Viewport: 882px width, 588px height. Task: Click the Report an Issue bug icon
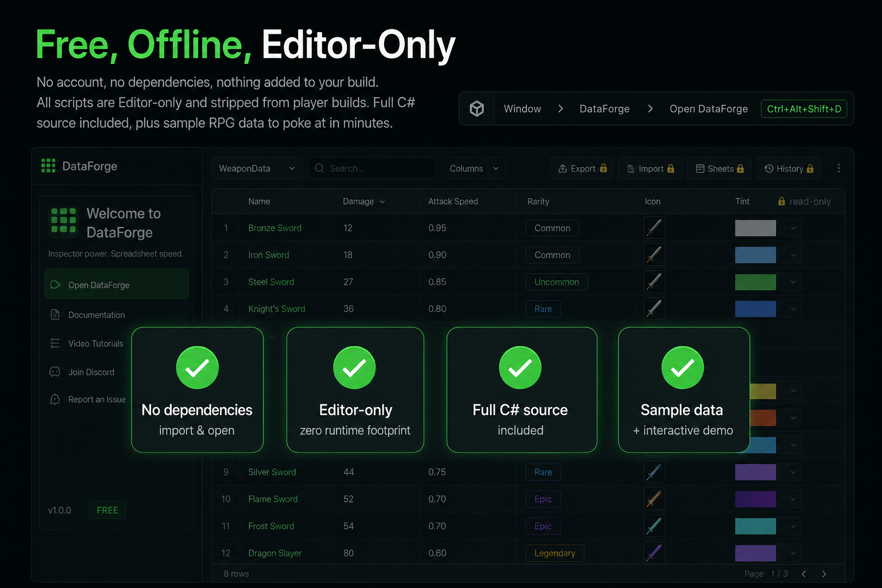(x=55, y=399)
